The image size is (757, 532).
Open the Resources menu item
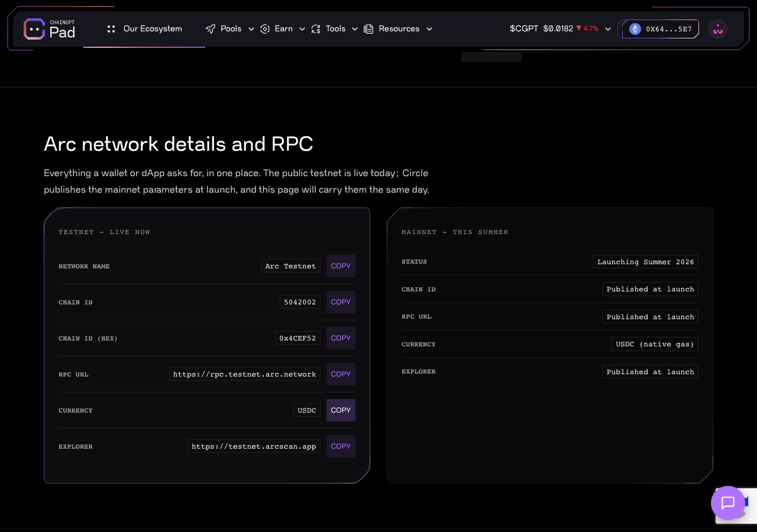tap(399, 29)
